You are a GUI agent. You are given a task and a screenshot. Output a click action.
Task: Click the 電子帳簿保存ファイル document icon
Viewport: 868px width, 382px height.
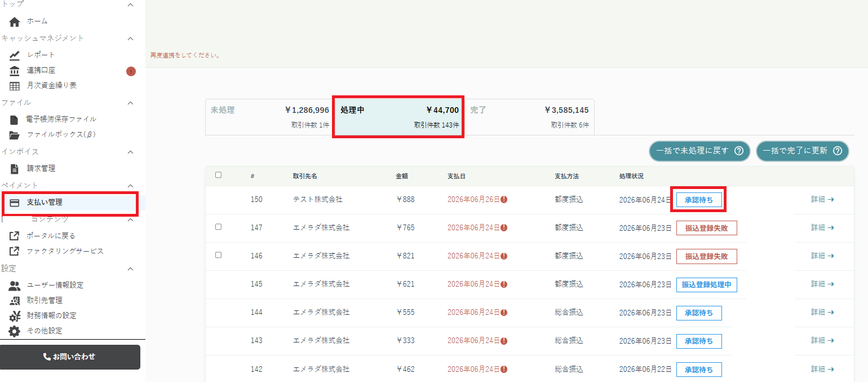click(x=14, y=120)
